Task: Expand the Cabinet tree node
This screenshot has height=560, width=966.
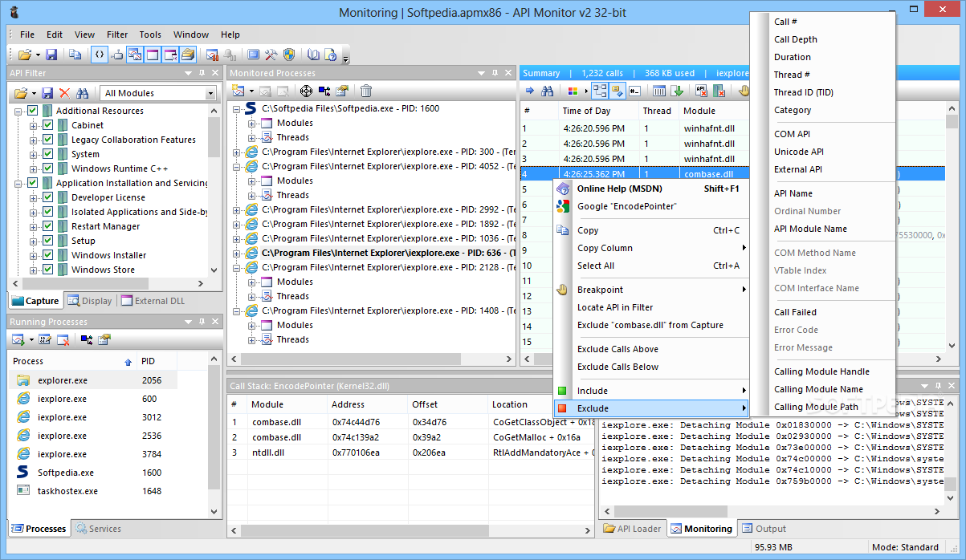Action: point(34,125)
